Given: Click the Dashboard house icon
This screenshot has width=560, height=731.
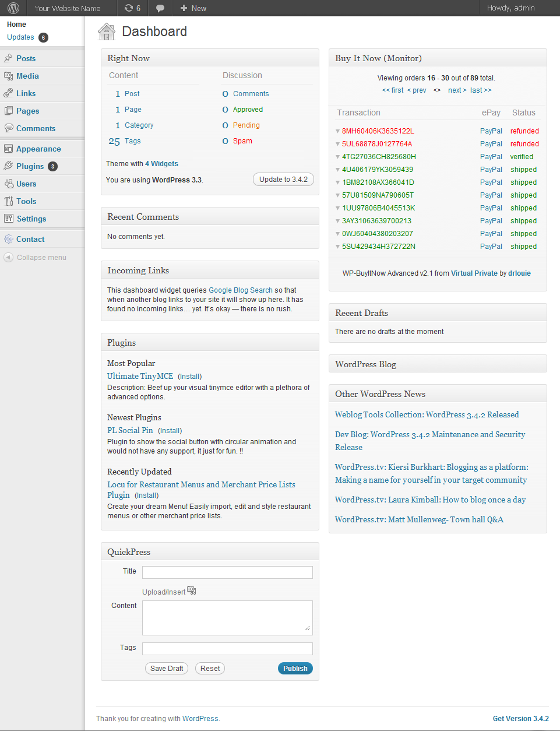Looking at the screenshot, I should (107, 31).
